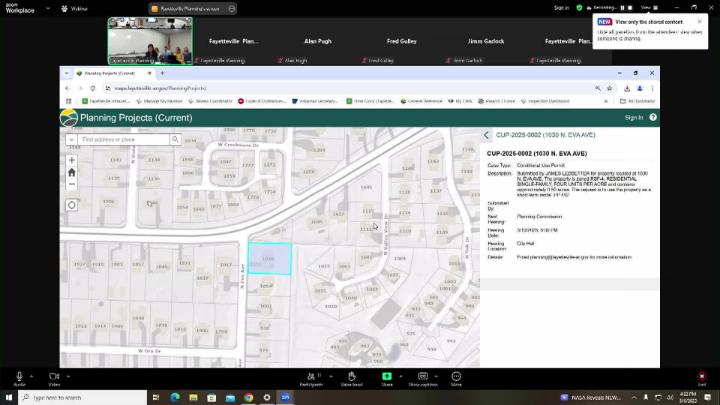This screenshot has height=405, width=720.
Task: Open Microsoft Edge from taskbar
Action: coord(175,398)
